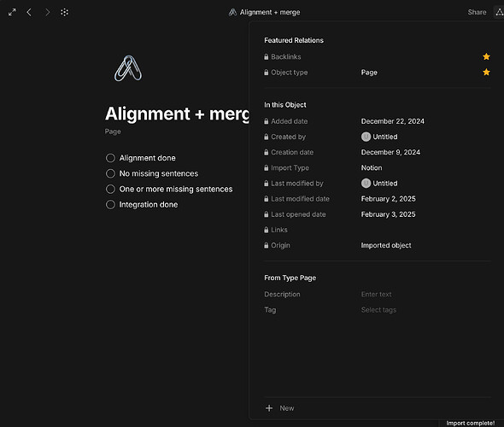The height and width of the screenshot is (427, 504).
Task: Click the Import Type value Notion
Action: (x=372, y=168)
